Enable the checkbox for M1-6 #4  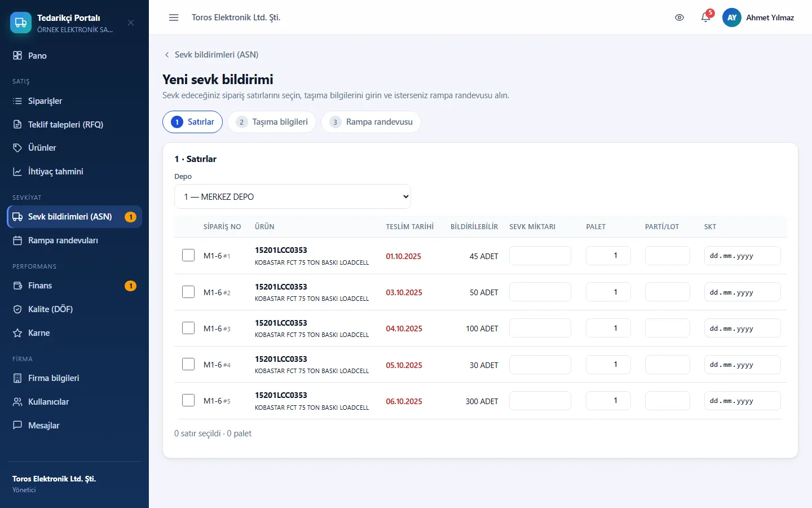188,364
